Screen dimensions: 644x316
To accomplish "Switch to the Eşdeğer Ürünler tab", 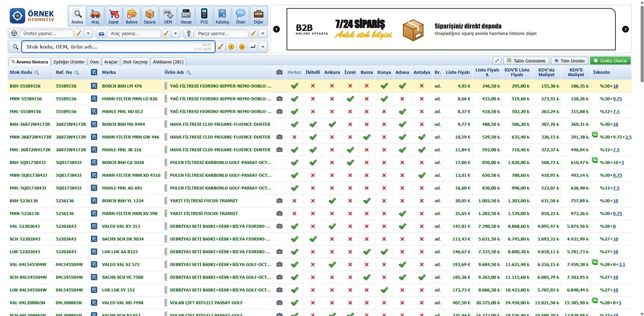I will (69, 62).
